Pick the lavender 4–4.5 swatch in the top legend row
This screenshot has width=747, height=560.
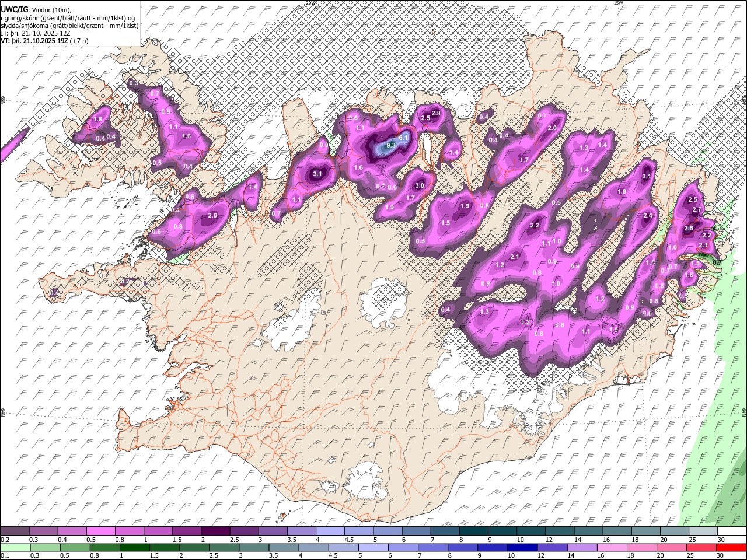pos(331,531)
